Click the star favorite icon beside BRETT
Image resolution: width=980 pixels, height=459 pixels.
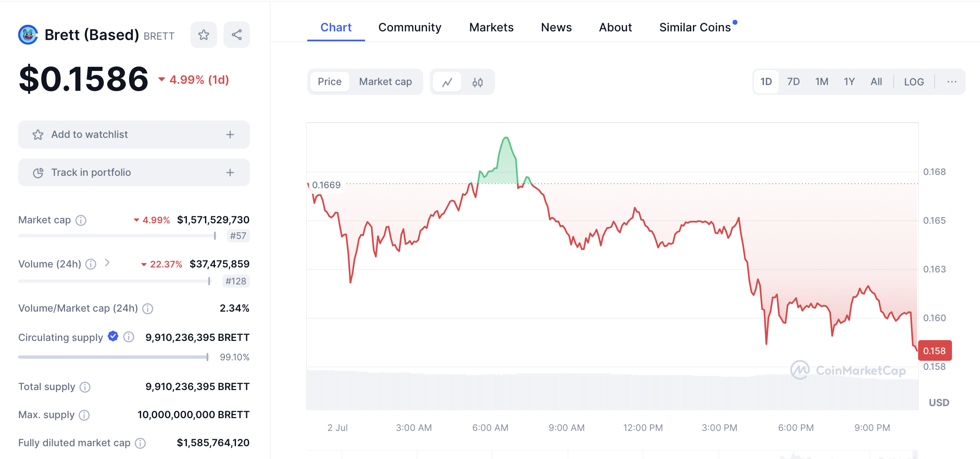click(x=203, y=35)
